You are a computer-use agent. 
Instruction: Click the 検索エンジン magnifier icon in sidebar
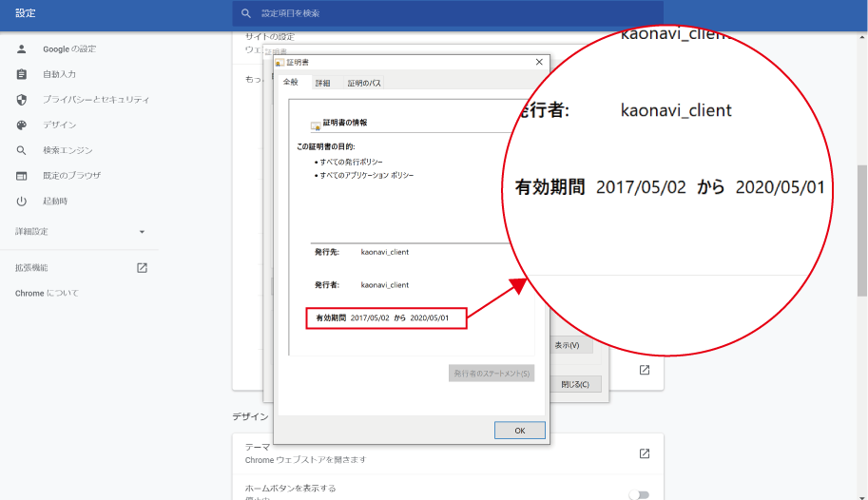click(x=21, y=150)
